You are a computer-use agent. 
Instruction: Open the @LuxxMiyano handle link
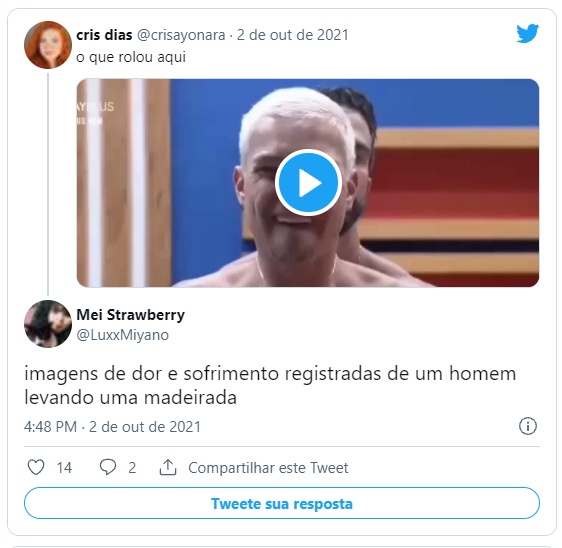click(123, 335)
